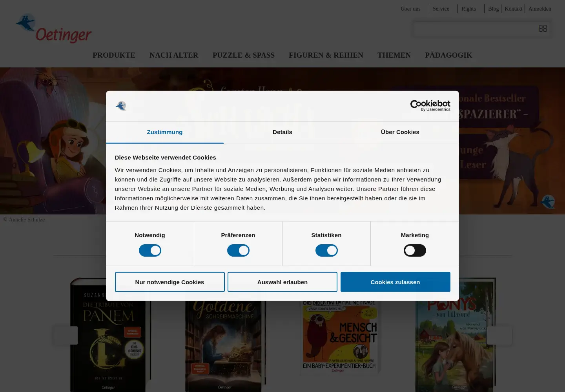Viewport: 565px width, 392px height.
Task: Disable the Präferenzen cookie switch
Action: coord(238,250)
